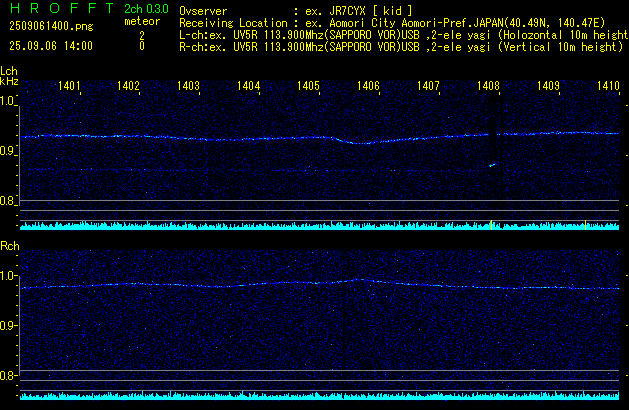Click the Rch 0.9 kHz axis label
629x410 pixels.
[x=7, y=325]
